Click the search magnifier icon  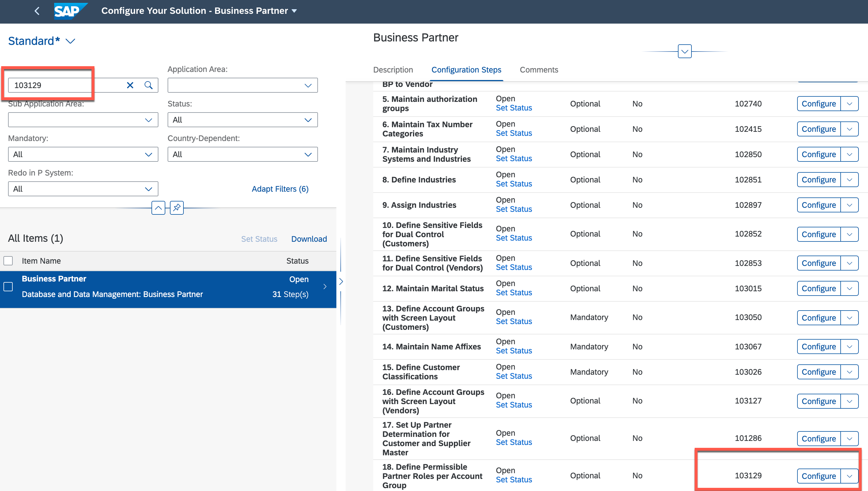(x=148, y=85)
